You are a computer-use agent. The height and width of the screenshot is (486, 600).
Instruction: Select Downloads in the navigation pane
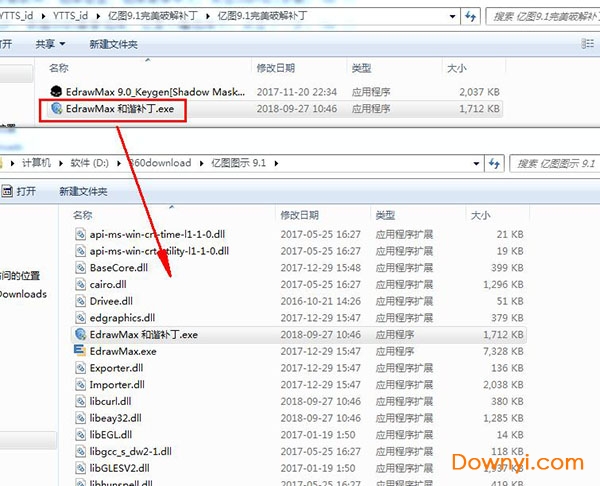[x=23, y=294]
